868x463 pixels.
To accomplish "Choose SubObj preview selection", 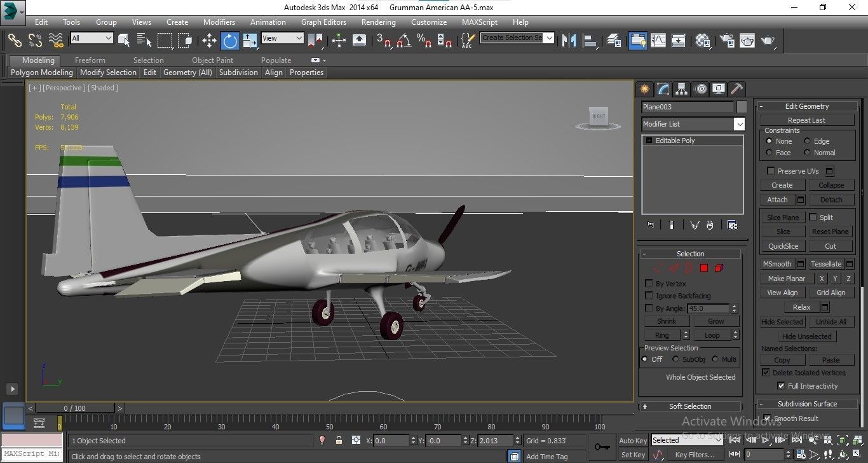I will [677, 359].
